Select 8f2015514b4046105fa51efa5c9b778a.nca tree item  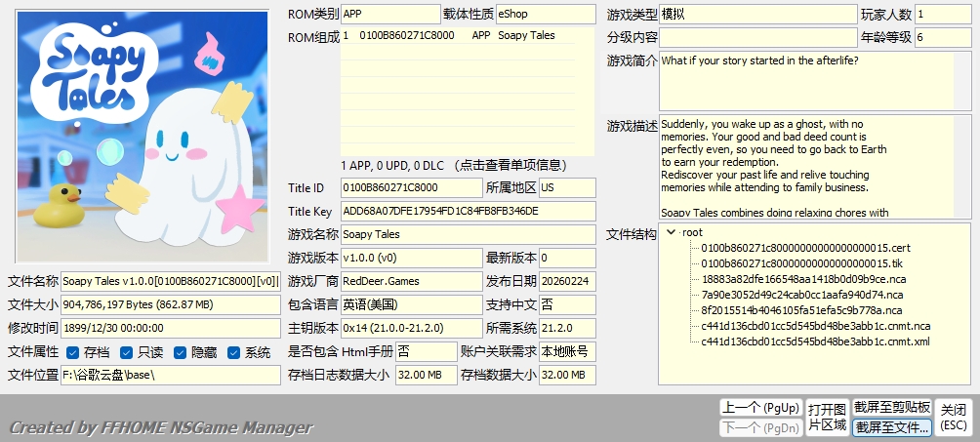(x=801, y=310)
